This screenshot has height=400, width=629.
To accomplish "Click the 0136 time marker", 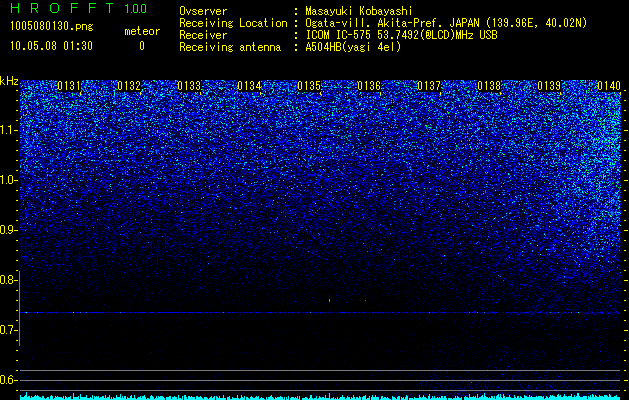I will tap(369, 86).
